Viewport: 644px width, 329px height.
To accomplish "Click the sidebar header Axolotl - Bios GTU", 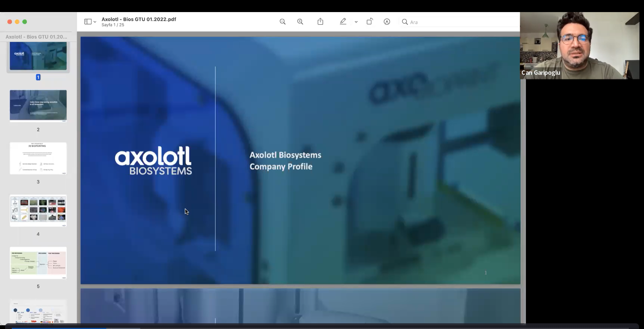I will click(x=36, y=37).
